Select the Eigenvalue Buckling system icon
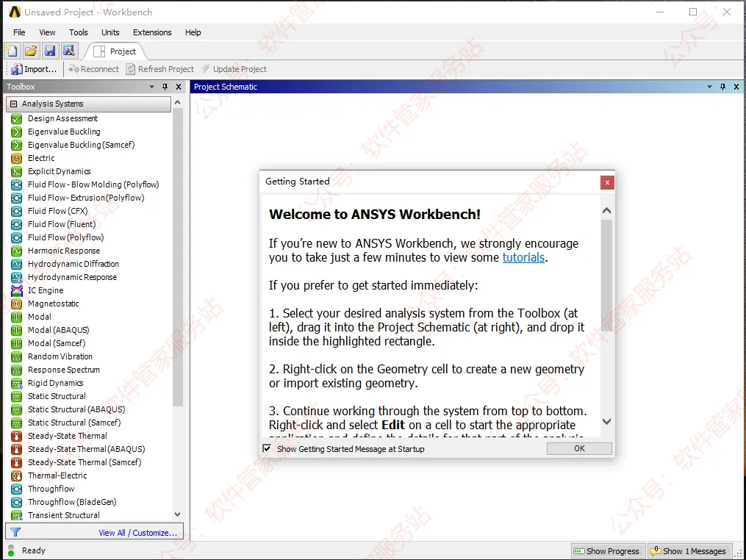746x560 pixels. pos(17,132)
